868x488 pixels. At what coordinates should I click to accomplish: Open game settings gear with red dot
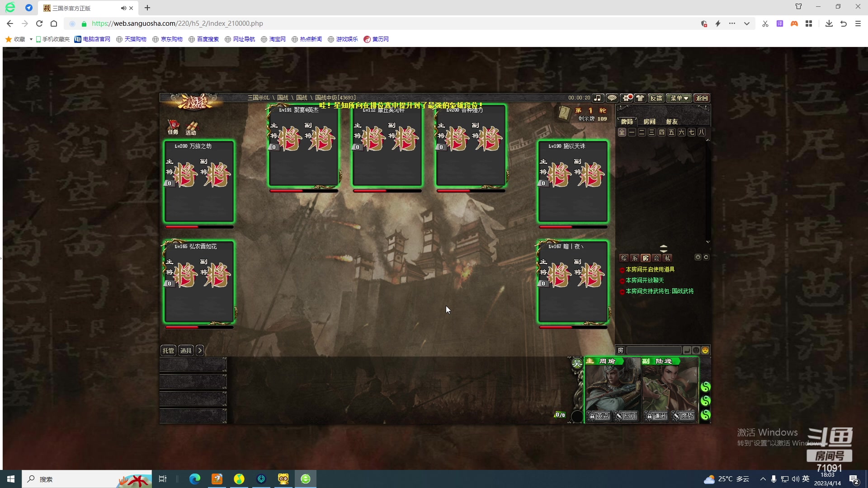coord(627,98)
